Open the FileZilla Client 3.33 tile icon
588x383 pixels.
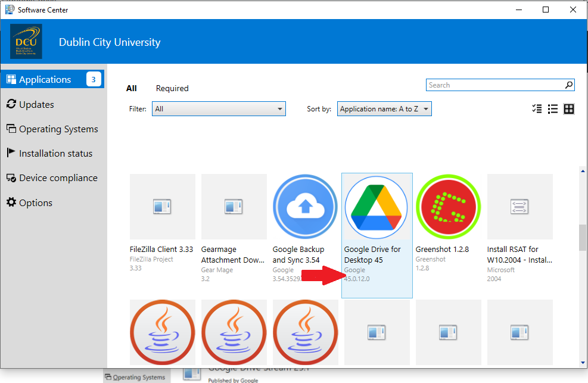163,207
